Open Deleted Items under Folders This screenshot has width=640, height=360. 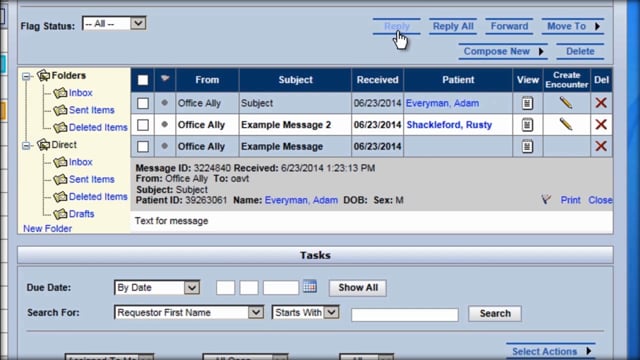[x=98, y=128]
